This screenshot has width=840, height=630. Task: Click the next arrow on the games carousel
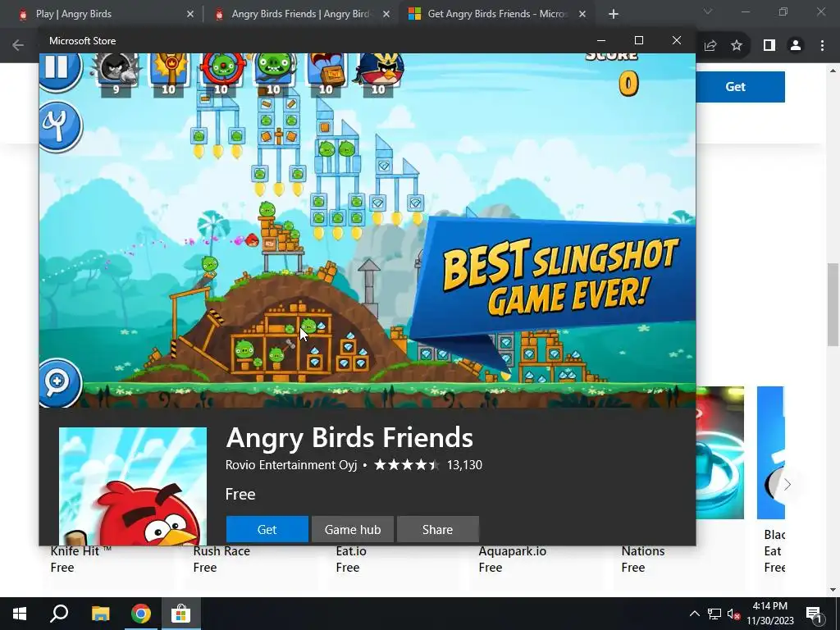(787, 485)
